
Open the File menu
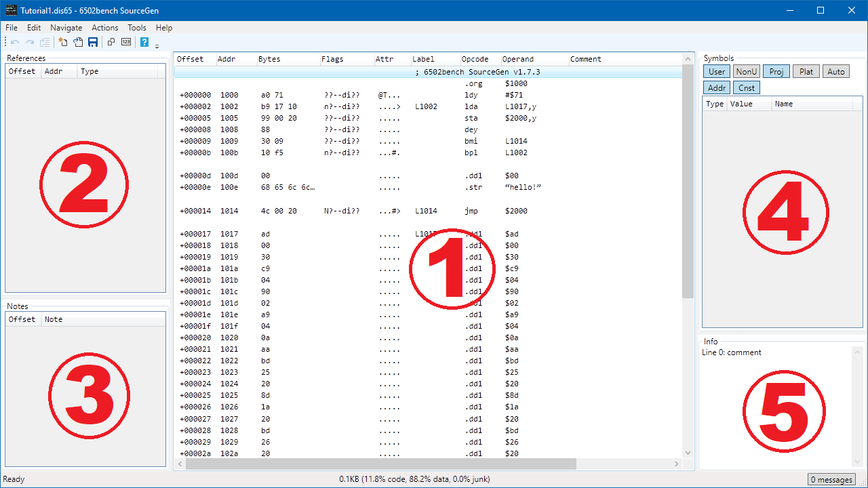point(12,28)
